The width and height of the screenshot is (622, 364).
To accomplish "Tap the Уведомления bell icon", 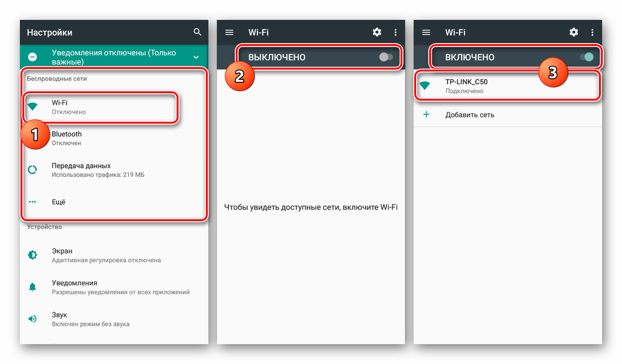I will pos(32,287).
